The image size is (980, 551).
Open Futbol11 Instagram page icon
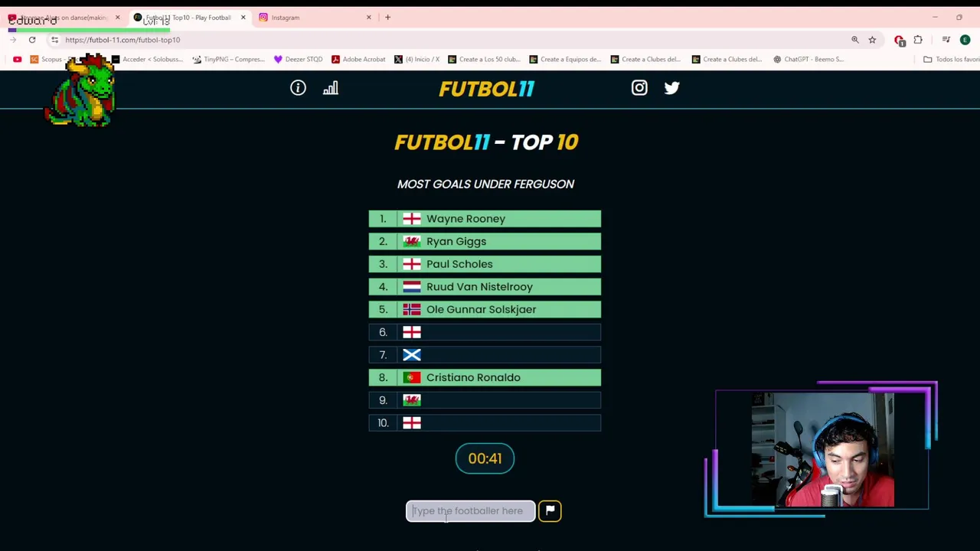639,88
